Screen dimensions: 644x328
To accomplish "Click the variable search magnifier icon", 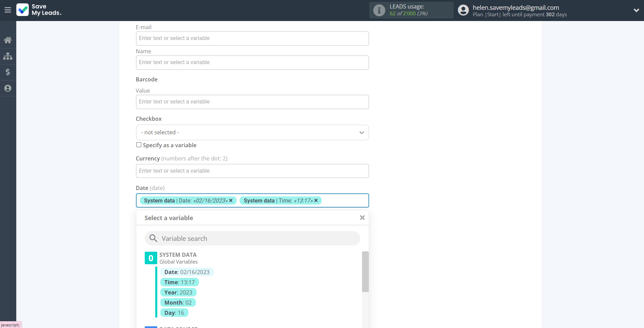I will [x=153, y=238].
